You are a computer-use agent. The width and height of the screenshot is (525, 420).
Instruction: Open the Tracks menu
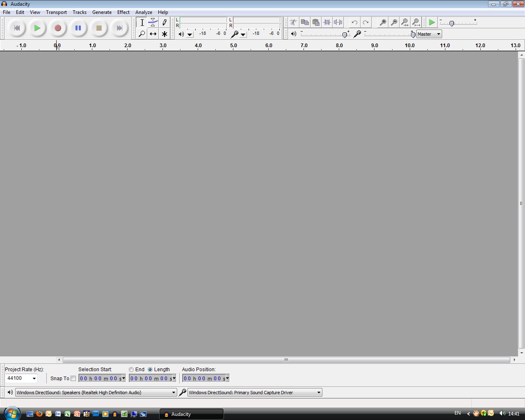coord(80,12)
